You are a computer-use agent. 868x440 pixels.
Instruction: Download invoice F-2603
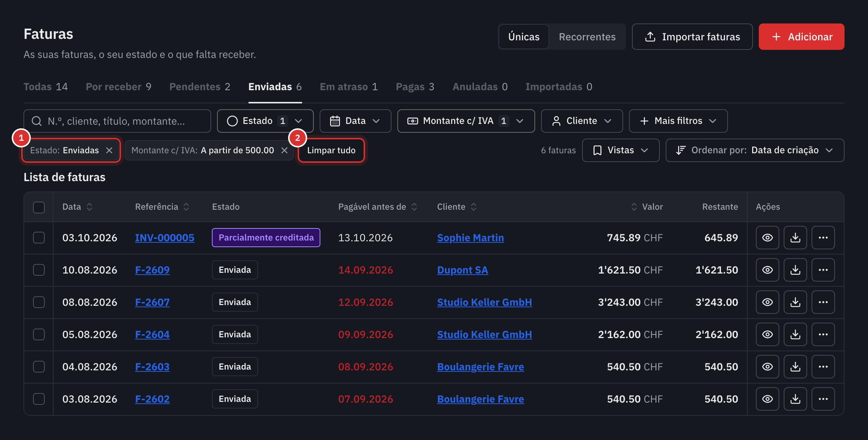coord(795,367)
